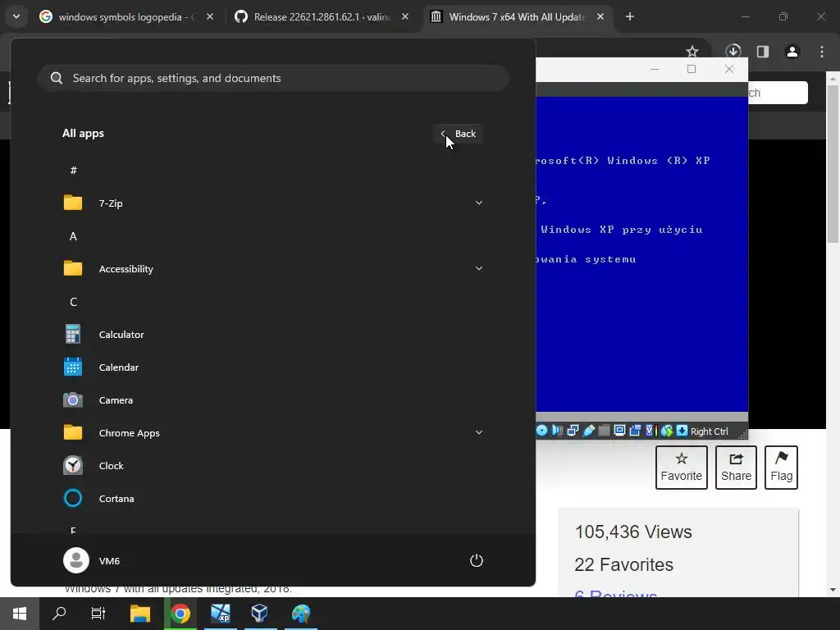This screenshot has height=630, width=840.
Task: Maximize the VirtualBox VM window
Action: click(692, 69)
